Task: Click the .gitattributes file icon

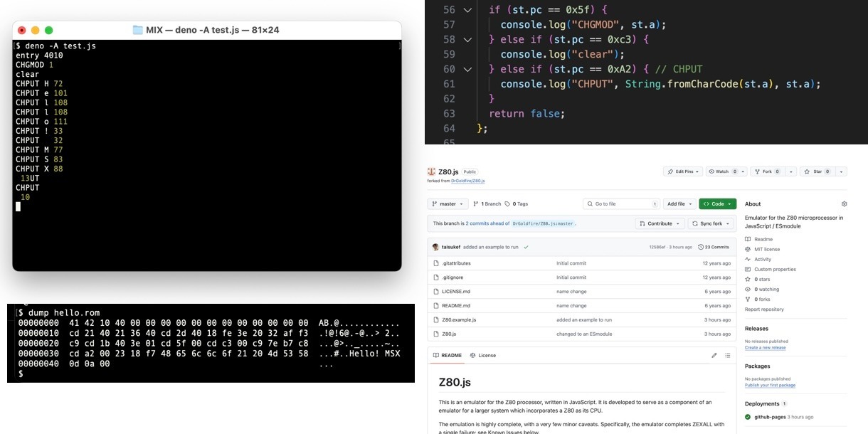Action: pos(435,263)
